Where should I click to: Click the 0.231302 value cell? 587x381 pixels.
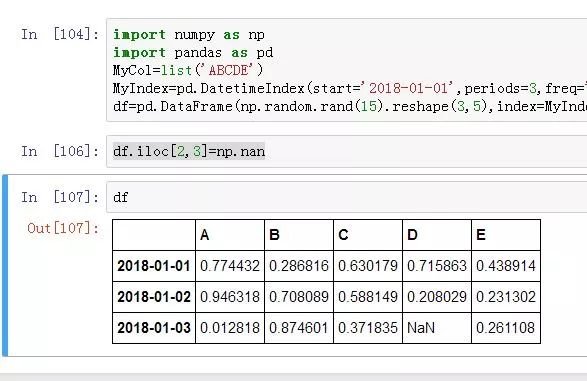[x=506, y=297]
